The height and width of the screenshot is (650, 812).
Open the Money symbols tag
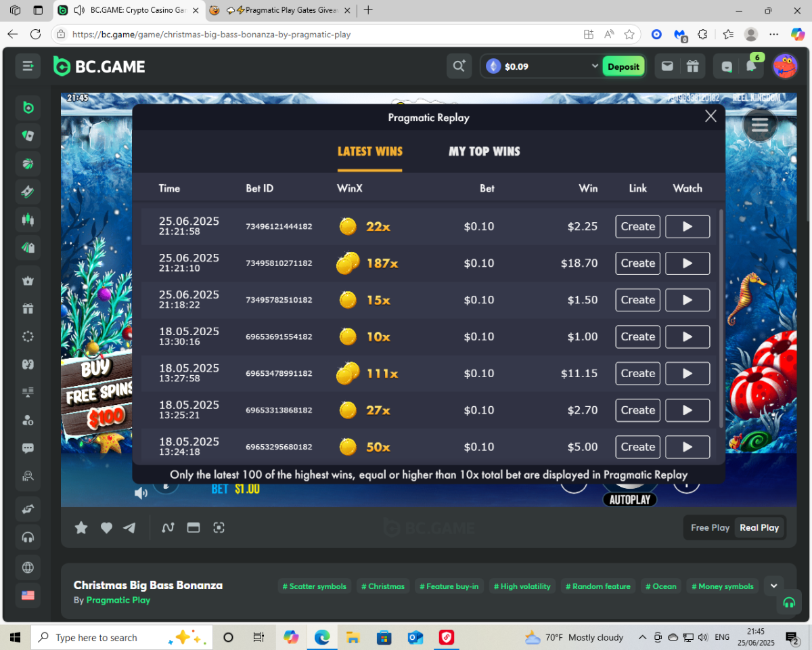(x=722, y=586)
